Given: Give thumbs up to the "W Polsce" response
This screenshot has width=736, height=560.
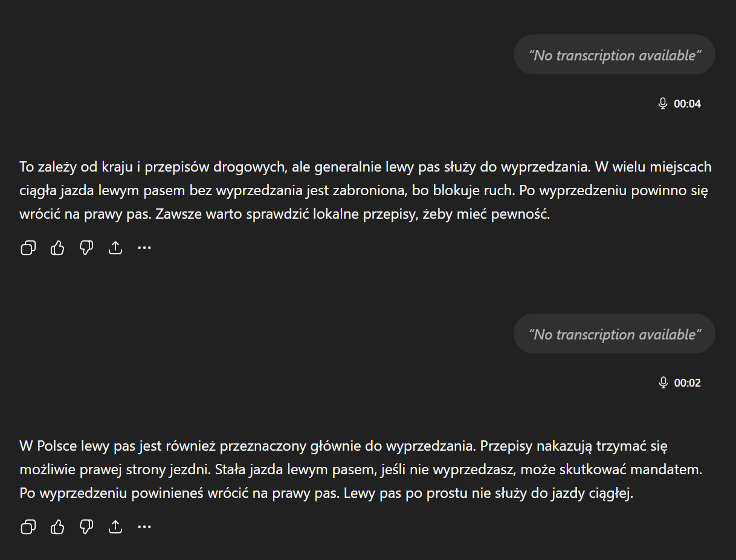Looking at the screenshot, I should click(x=57, y=527).
